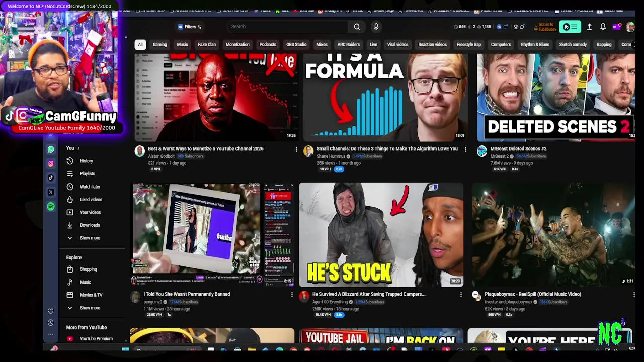This screenshot has width=644, height=362.
Task: Open the Filters dropdown
Action: tap(190, 27)
